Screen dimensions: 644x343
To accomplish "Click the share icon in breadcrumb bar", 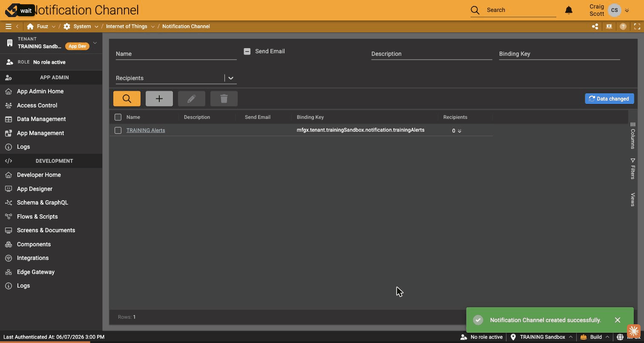I will tap(595, 26).
